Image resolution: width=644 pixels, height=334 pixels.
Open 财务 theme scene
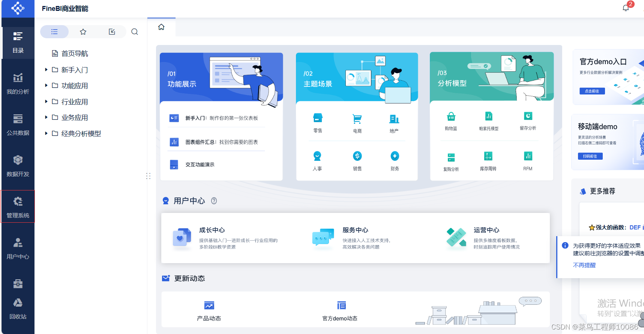[395, 161]
